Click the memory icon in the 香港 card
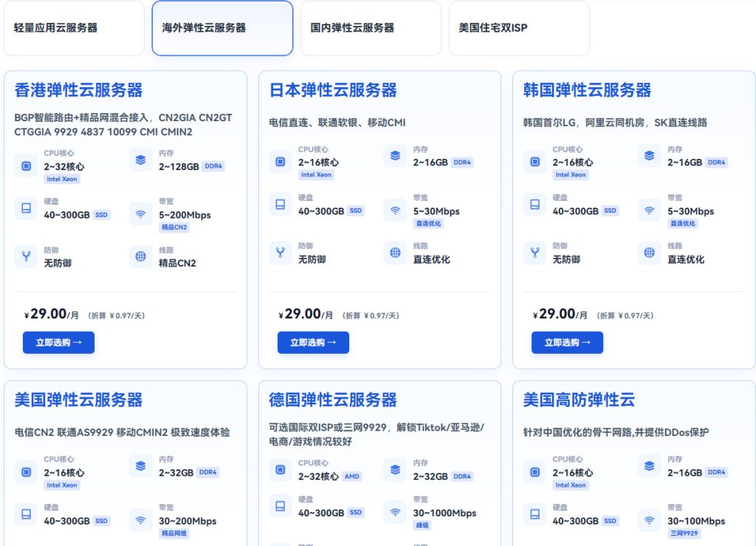Viewport: 756px width, 546px height. (x=141, y=160)
